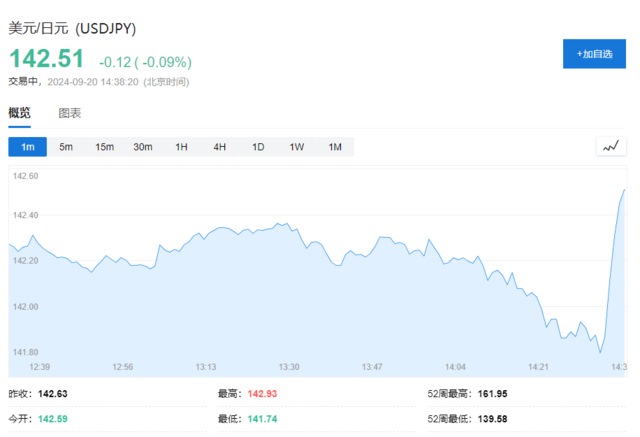Click the price spike at chart's right end

[x=623, y=192]
